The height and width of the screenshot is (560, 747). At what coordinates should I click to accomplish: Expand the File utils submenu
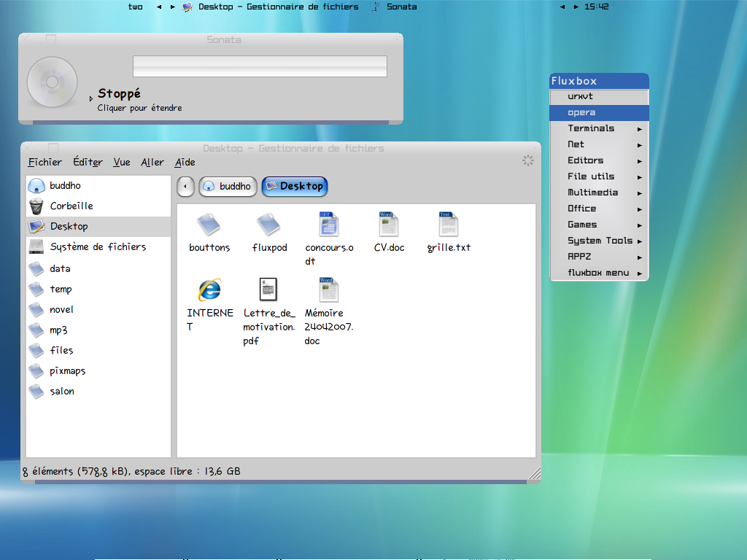coord(640,177)
